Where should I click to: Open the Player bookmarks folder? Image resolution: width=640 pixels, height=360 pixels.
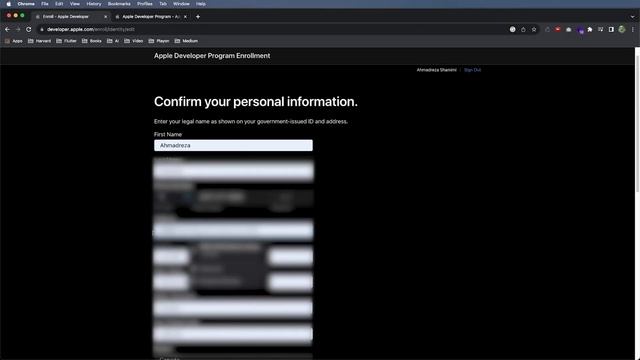coord(159,41)
